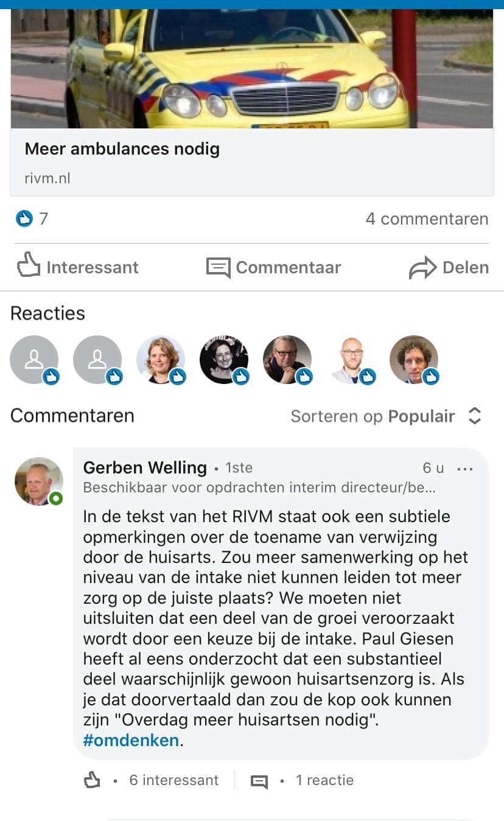Open the #omdenken hashtag link

point(131,740)
